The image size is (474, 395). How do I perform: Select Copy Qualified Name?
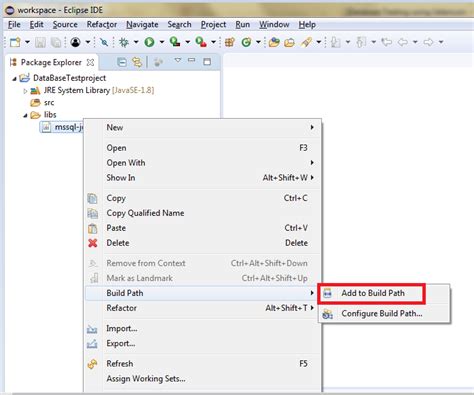coord(202,213)
